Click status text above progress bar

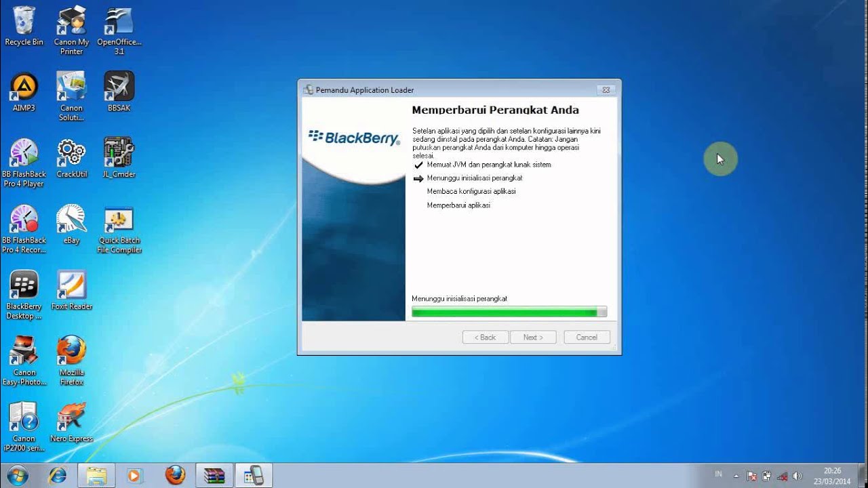point(459,299)
